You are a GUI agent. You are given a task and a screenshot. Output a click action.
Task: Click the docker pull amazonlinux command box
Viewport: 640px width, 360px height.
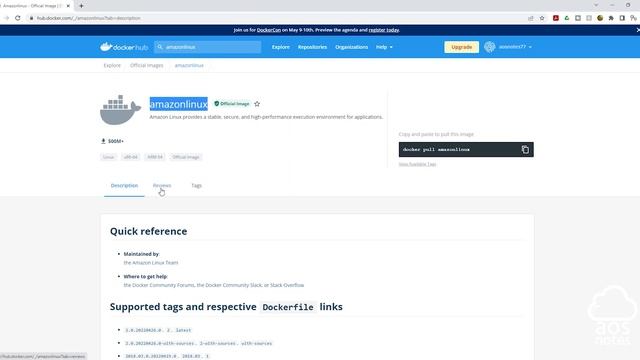click(x=466, y=149)
